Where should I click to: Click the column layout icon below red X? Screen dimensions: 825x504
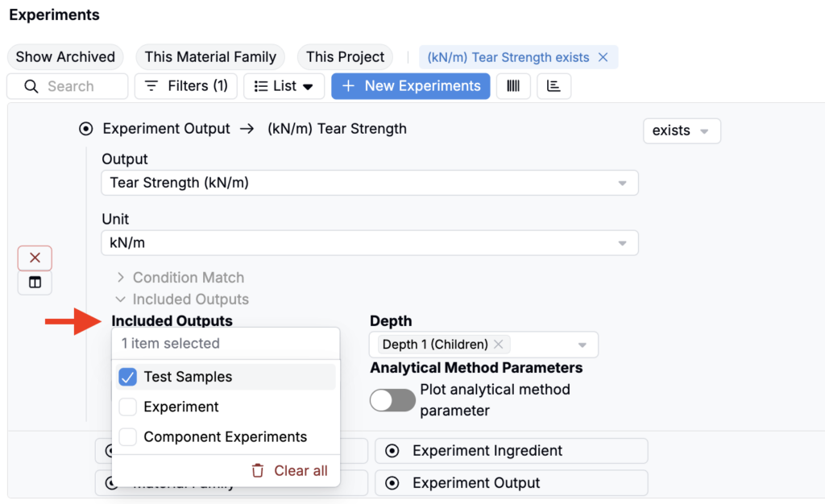[35, 283]
